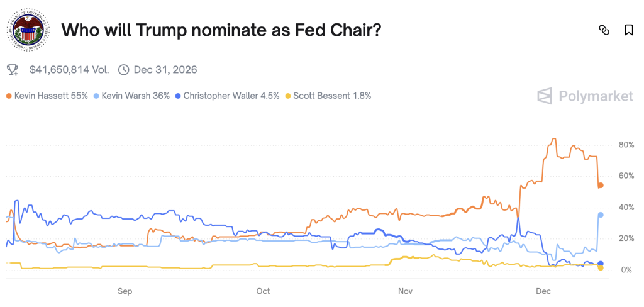Select the Scott Bessent 1.8% legend entry

328,96
